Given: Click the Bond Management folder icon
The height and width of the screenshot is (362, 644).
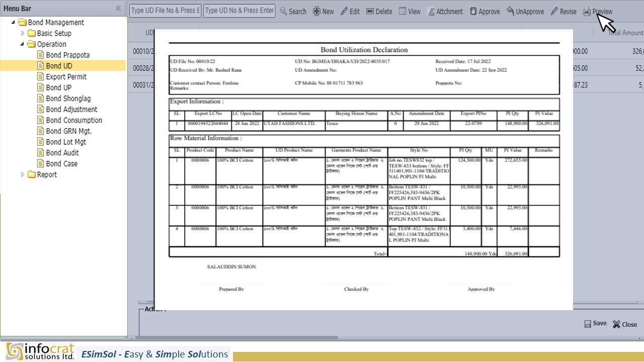Looking at the screenshot, I should [22, 22].
